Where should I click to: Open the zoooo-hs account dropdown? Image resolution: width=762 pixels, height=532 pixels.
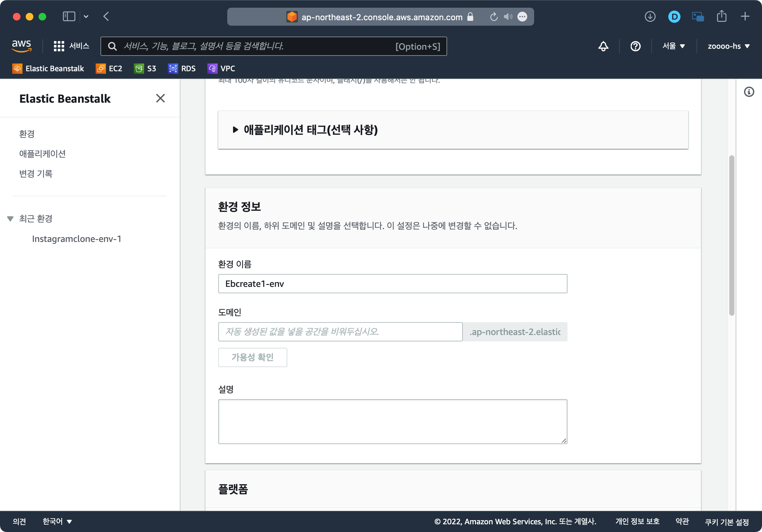[x=728, y=46]
